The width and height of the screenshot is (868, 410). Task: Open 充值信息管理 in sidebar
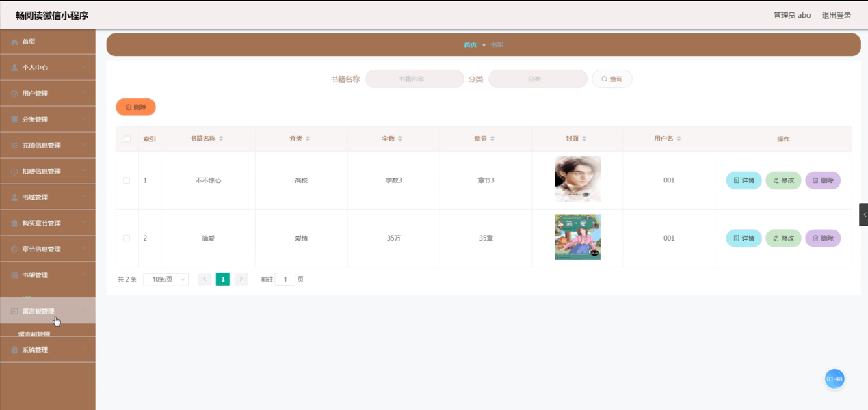pos(47,146)
